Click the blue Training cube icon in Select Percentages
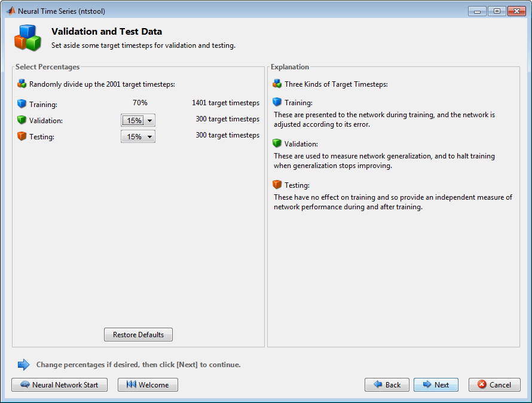The image size is (532, 403). coord(22,104)
